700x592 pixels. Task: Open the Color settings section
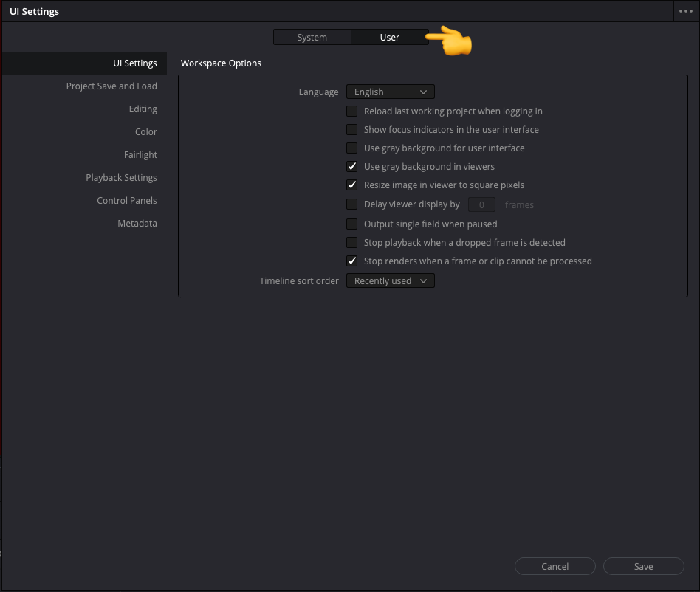point(145,131)
